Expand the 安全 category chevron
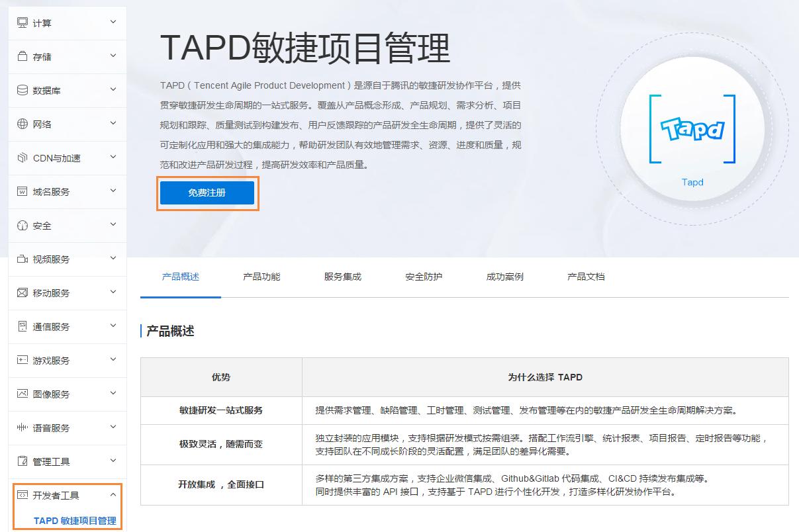Viewport: 799px width, 532px height. click(113, 224)
